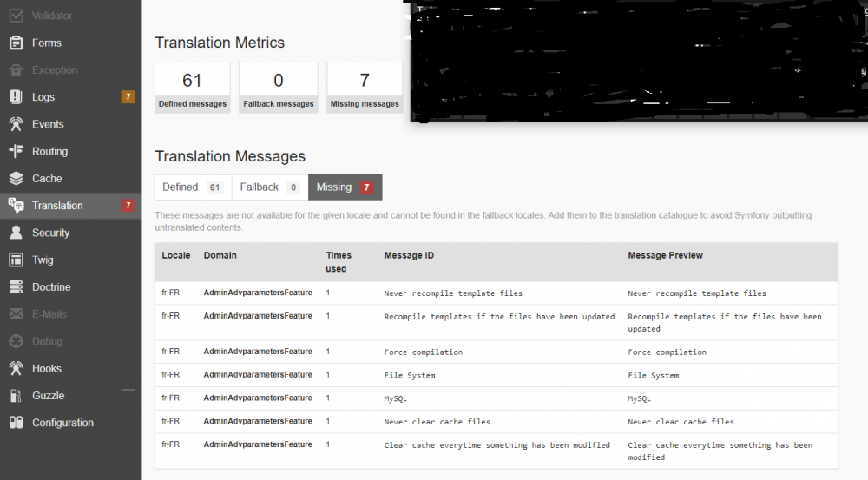Click the Message Preview column header

coord(665,255)
